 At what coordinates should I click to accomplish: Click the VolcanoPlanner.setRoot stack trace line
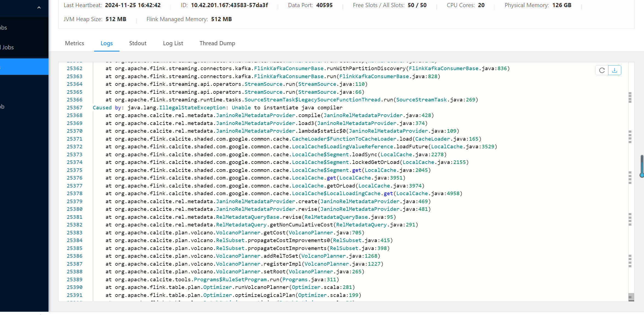[x=235, y=272]
